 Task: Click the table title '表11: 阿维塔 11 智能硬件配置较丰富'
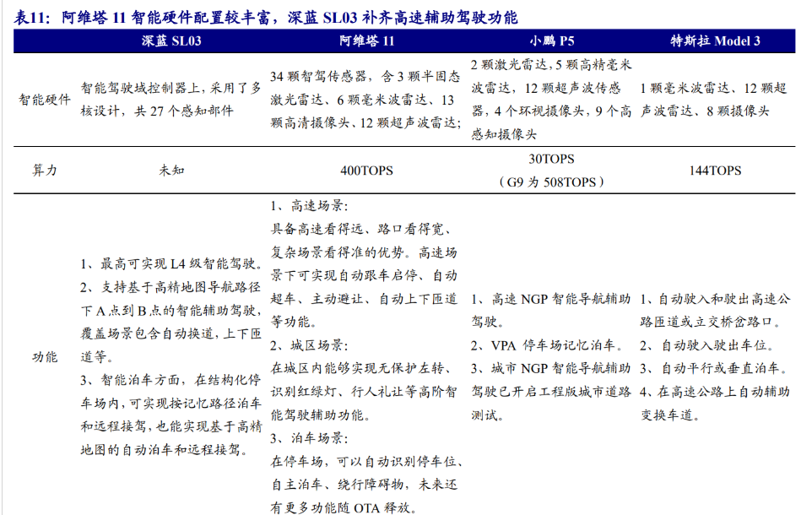click(x=141, y=17)
